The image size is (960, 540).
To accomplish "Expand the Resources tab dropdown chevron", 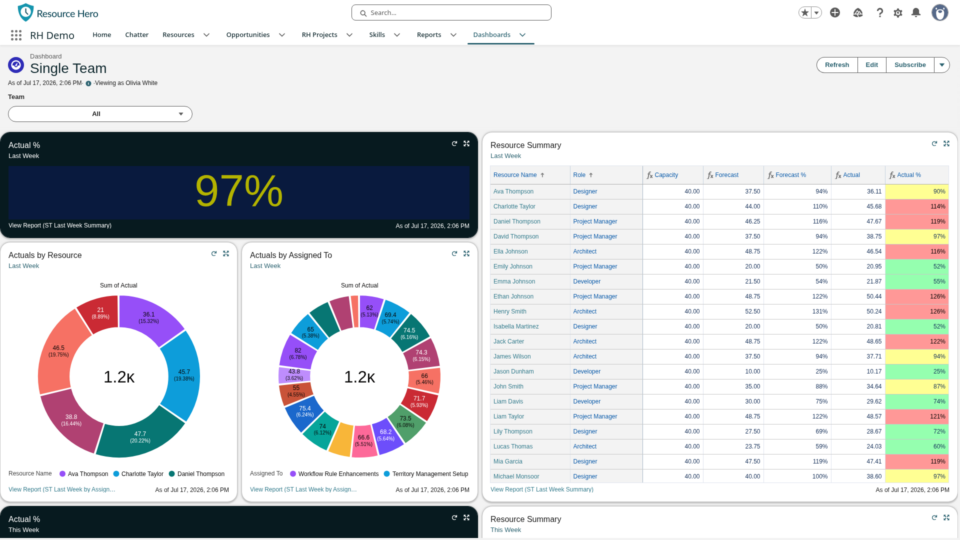I will pyautogui.click(x=206, y=35).
